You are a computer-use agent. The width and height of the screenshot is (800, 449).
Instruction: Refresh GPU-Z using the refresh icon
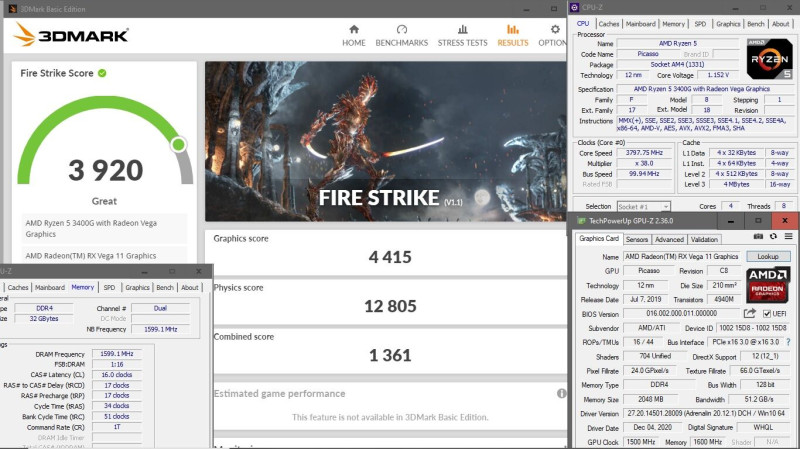773,236
